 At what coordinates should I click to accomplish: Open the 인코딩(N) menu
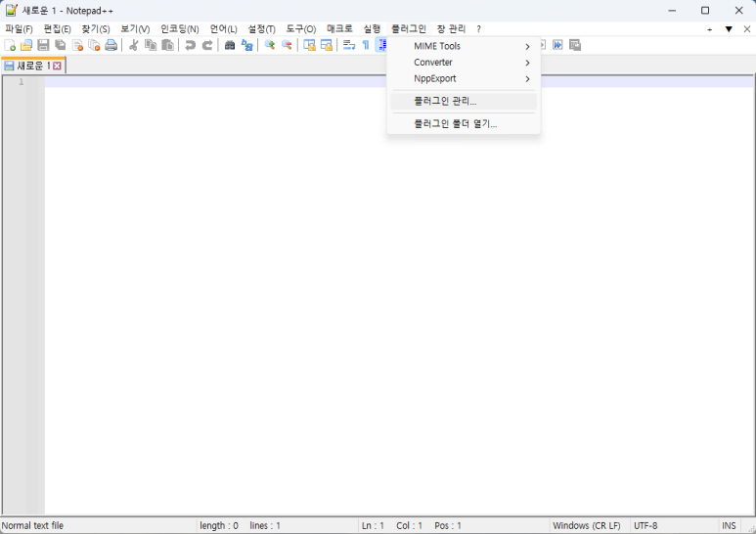click(x=179, y=29)
